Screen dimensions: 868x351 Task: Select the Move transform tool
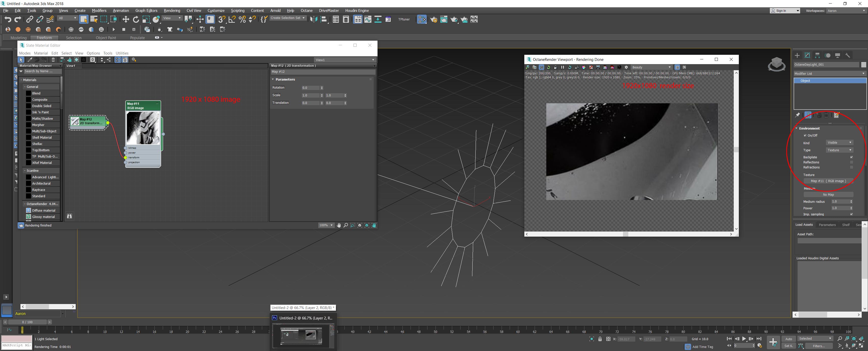tap(126, 19)
